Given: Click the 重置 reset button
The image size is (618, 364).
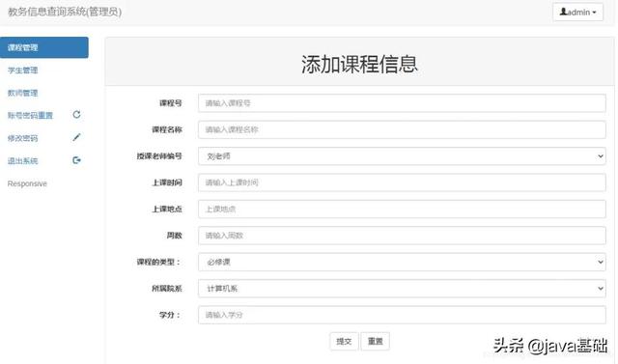Looking at the screenshot, I should 376,341.
